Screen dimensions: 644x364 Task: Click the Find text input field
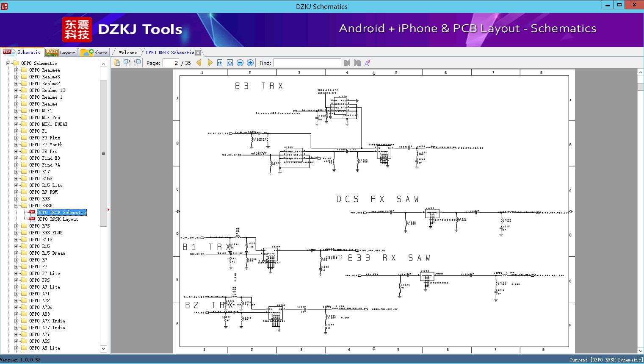coord(307,63)
